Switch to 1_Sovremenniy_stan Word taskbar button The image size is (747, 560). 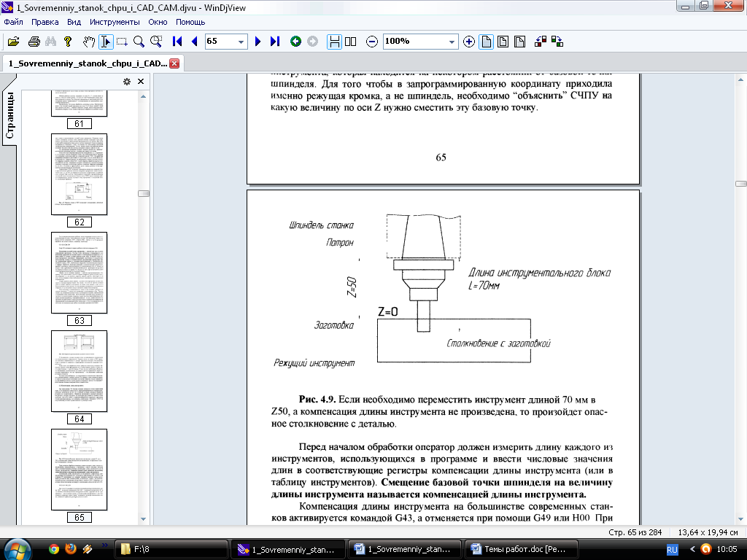404,549
